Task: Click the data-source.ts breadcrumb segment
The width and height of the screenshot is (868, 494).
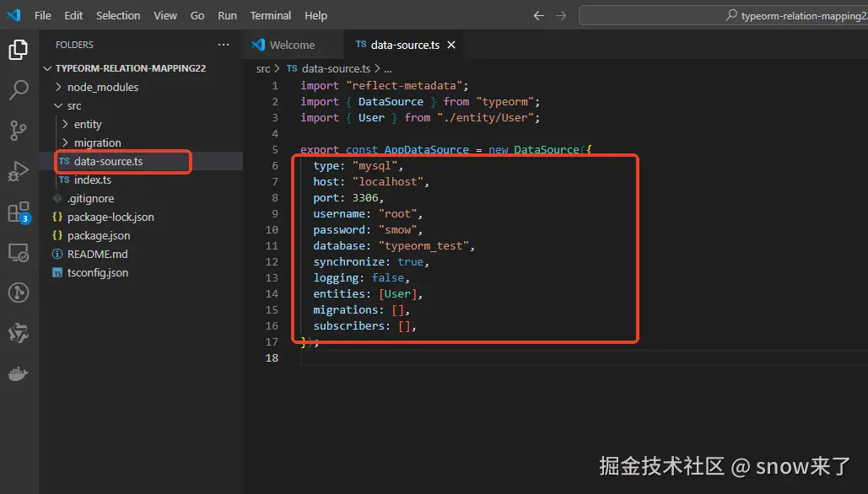Action: click(329, 68)
